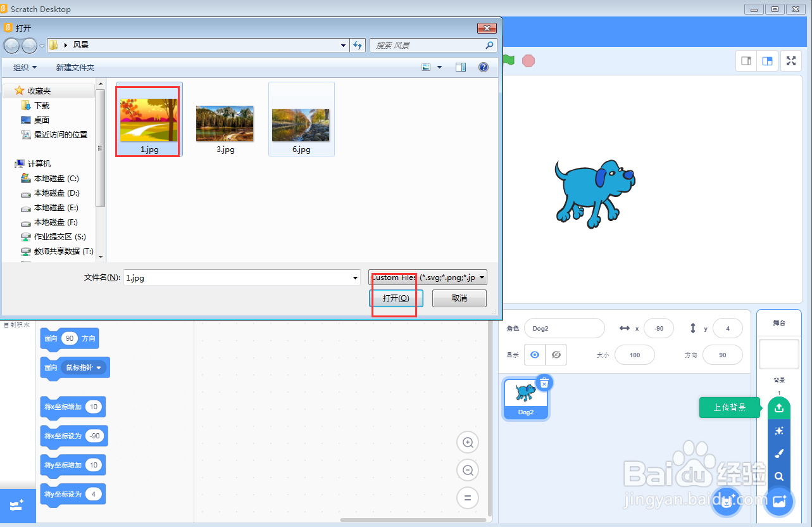Image resolution: width=812 pixels, height=527 pixels.
Task: Open the add extension button
Action: [17, 505]
